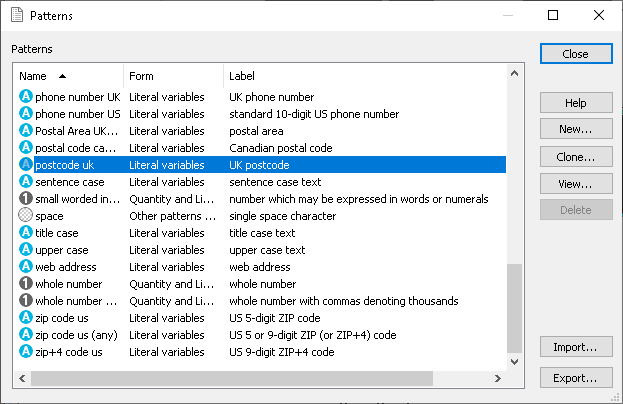Screen dimensions: 623x404
Task: Click the Import... button
Action: pyautogui.click(x=575, y=347)
